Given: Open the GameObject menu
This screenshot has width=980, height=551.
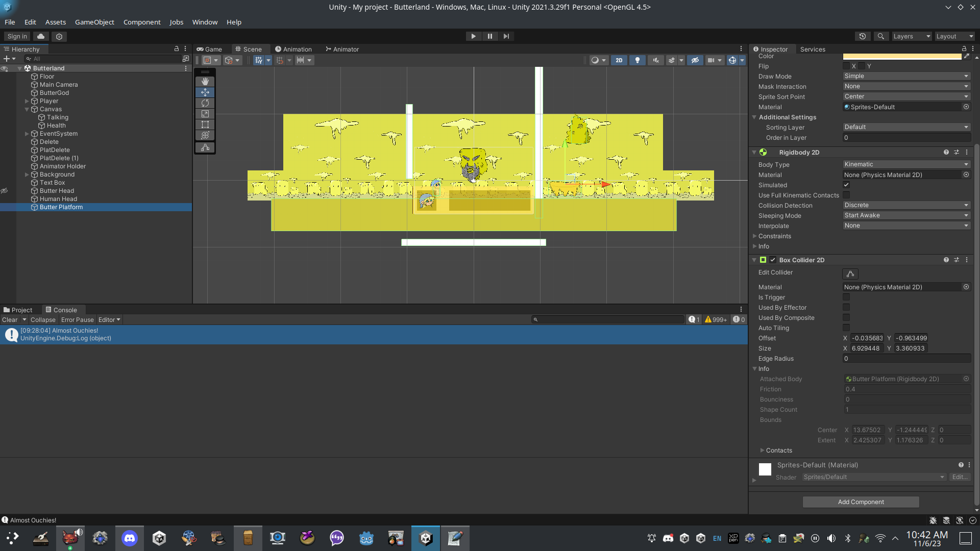Looking at the screenshot, I should coord(94,22).
